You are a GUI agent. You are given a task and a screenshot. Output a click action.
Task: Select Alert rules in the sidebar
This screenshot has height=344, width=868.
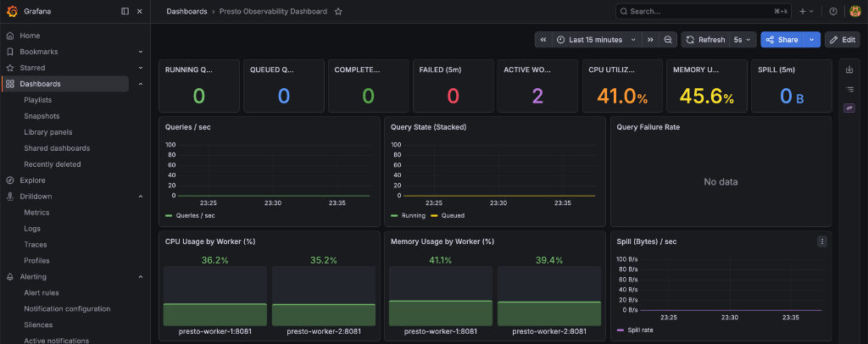(x=42, y=292)
